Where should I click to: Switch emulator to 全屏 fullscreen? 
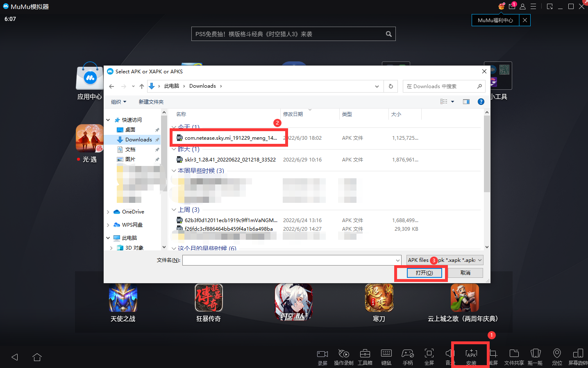[429, 357]
